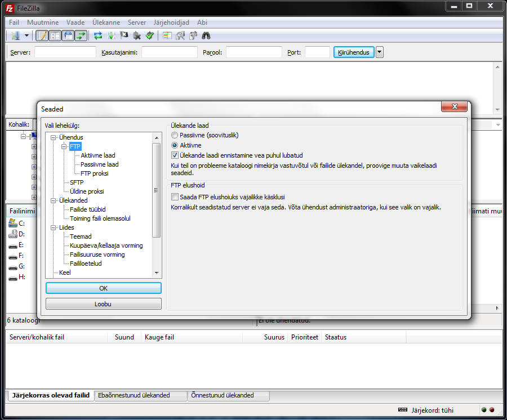Image resolution: width=507 pixels, height=420 pixels.
Task: Collapse the Liides tree node
Action: pos(54,228)
